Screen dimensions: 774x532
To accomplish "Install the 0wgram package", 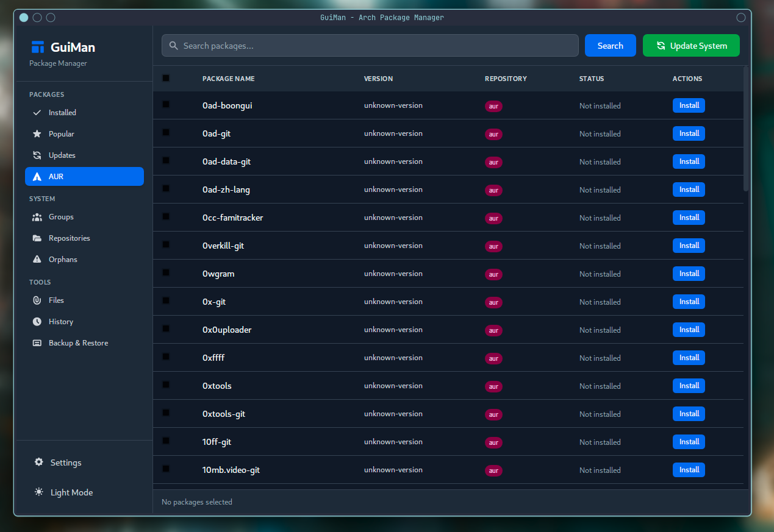I will pos(689,274).
